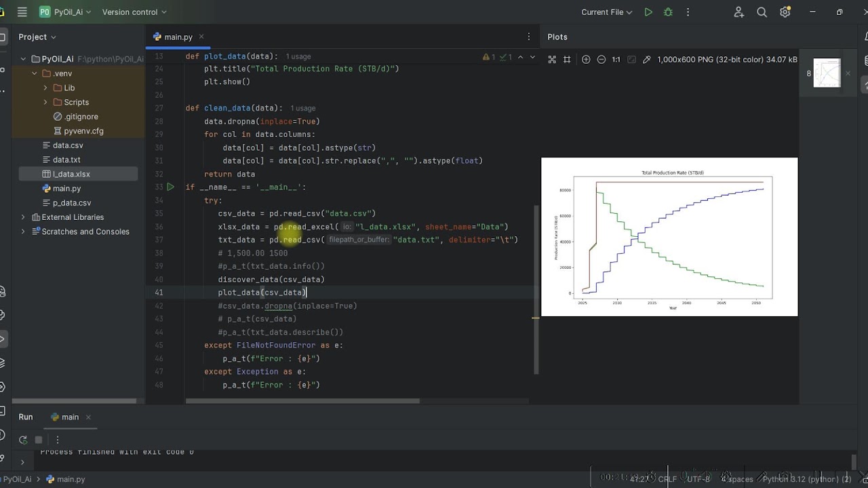Viewport: 868px width, 488px height.
Task: Click the run gutter arrow on line 33
Action: (170, 187)
